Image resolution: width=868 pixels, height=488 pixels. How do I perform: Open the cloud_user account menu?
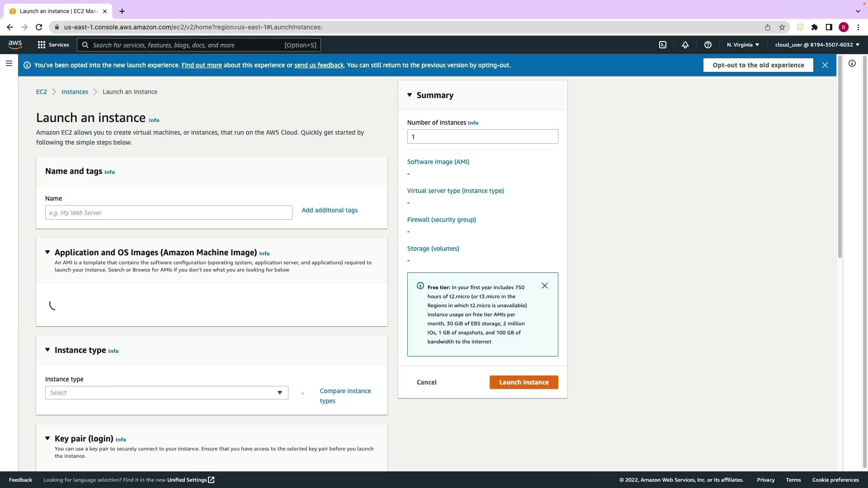pyautogui.click(x=817, y=45)
